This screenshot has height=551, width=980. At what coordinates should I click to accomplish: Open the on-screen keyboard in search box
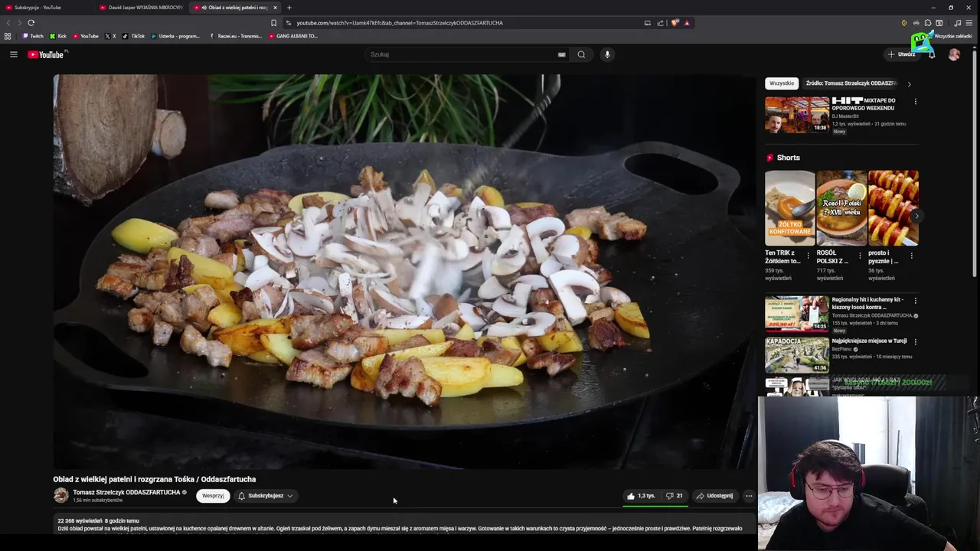(x=561, y=54)
